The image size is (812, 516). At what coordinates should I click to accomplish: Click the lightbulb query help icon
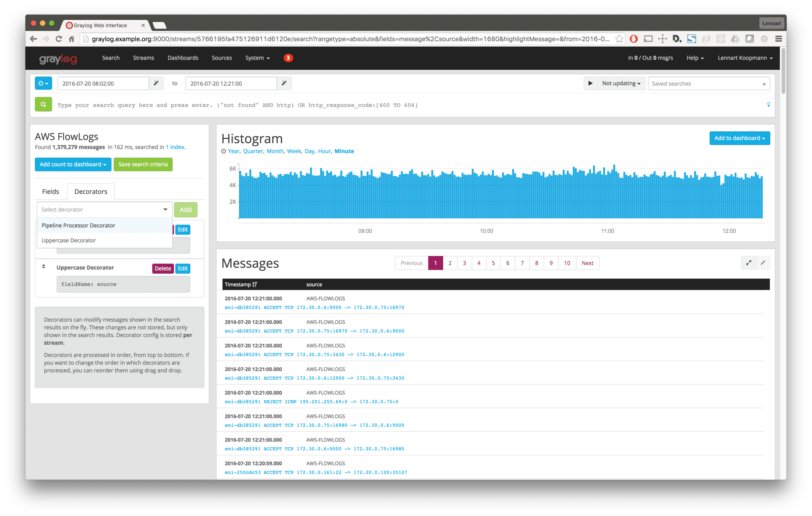[769, 105]
